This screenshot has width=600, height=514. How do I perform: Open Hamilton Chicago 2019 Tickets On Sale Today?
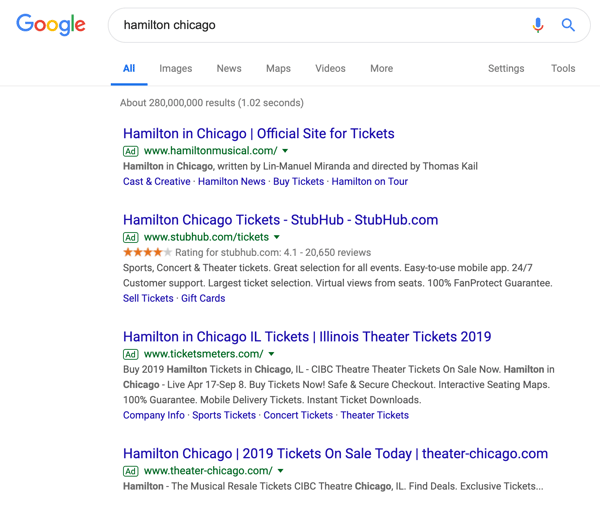point(336,454)
